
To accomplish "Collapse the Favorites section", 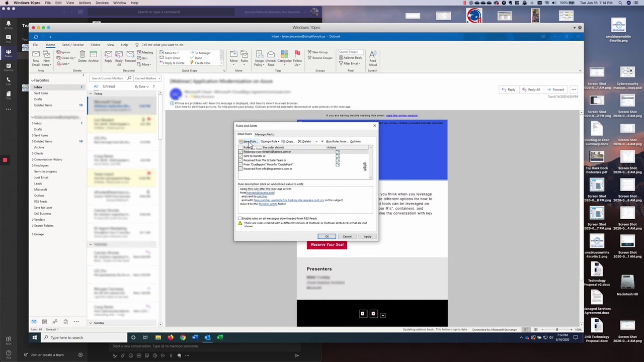I will pos(33,80).
